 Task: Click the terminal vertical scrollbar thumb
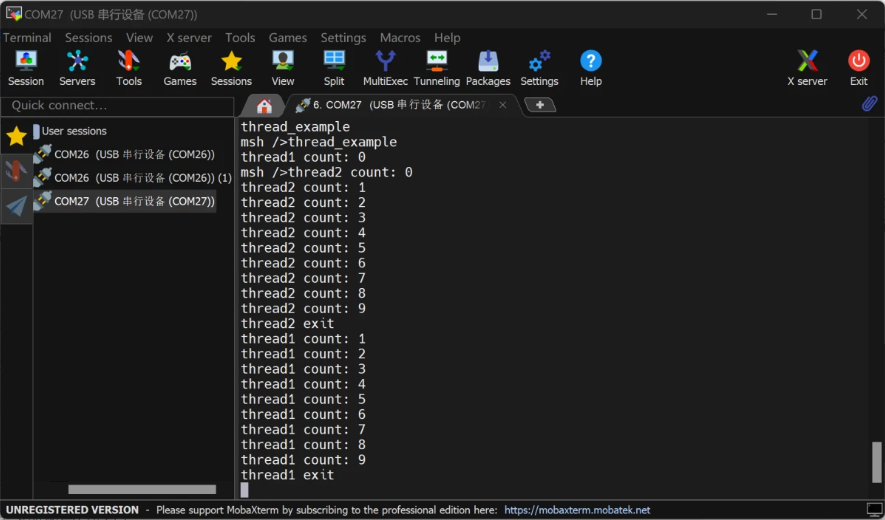[876, 463]
